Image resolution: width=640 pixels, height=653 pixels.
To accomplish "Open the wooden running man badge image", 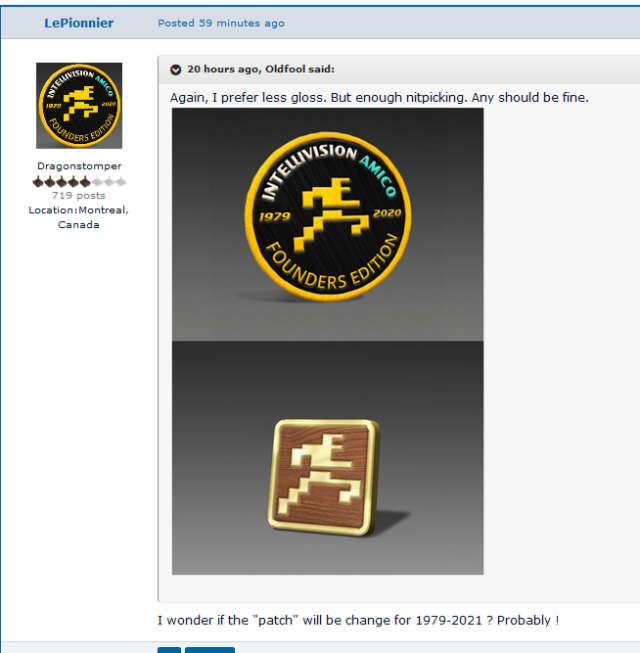I will 328,458.
